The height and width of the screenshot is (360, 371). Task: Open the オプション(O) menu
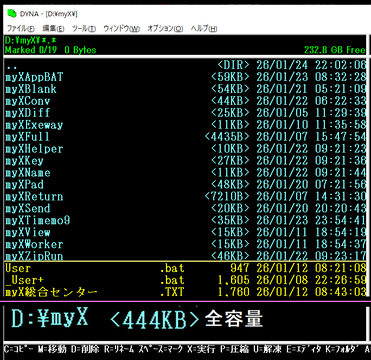coord(165,28)
